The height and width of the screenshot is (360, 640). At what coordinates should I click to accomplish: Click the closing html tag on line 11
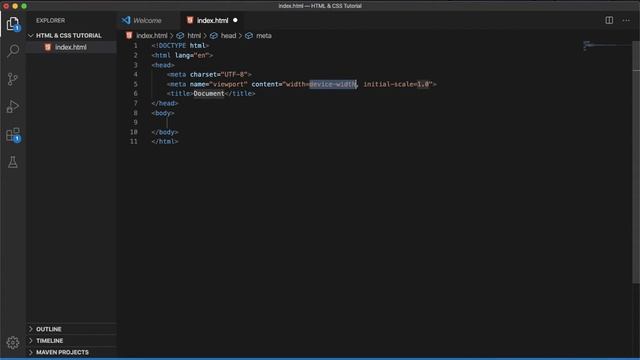pos(165,142)
